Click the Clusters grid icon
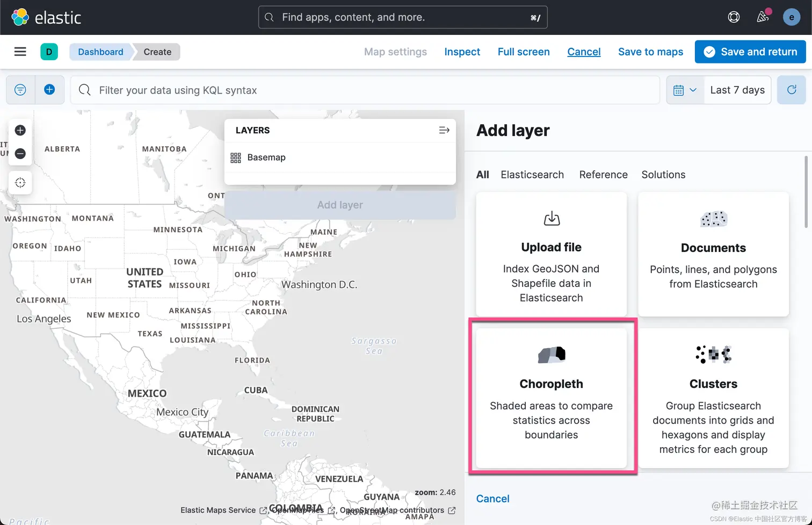The height and width of the screenshot is (525, 812). [714, 355]
